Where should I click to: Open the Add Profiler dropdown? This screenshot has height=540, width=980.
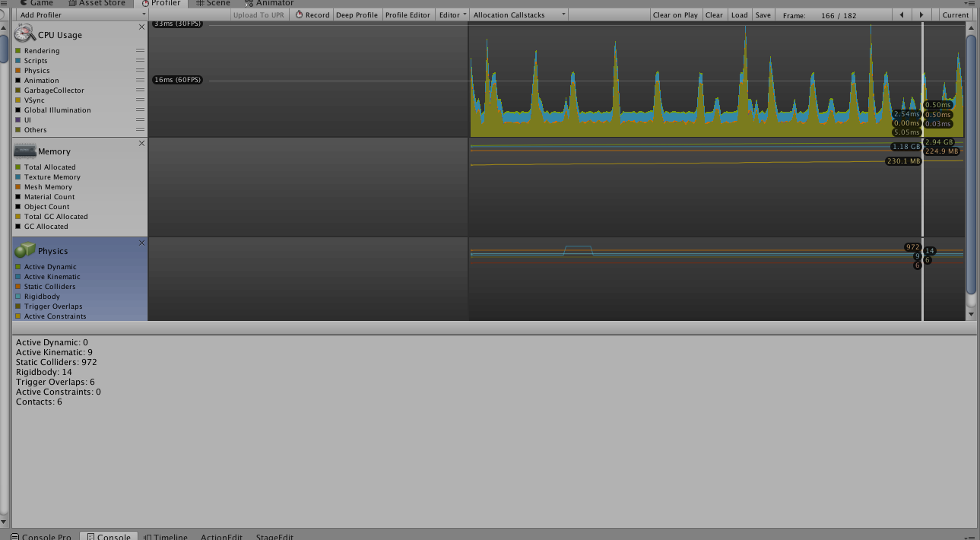(82, 14)
